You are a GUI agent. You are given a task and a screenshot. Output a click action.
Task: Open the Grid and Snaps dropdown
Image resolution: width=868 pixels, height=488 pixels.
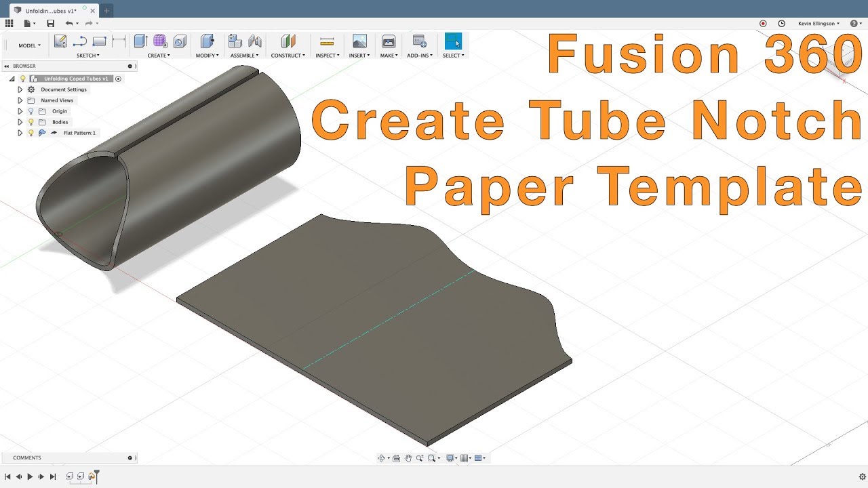(466, 458)
